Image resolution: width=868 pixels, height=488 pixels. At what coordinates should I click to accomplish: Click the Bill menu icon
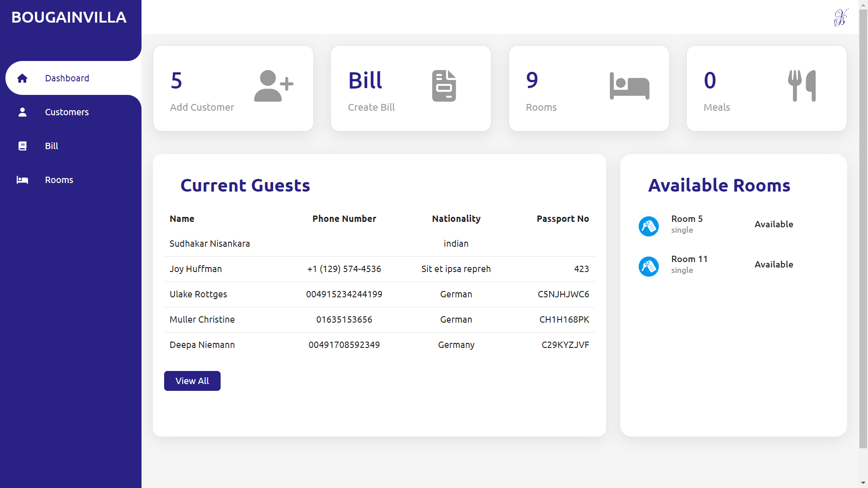coord(22,145)
